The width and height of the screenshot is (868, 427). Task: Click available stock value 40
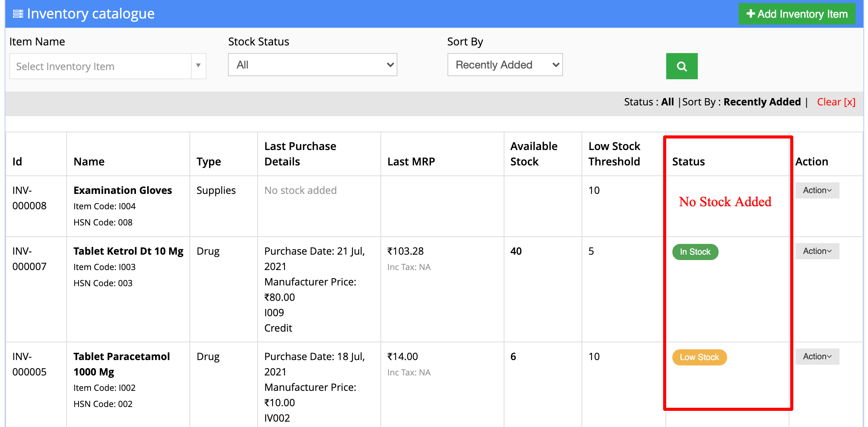[x=516, y=251]
